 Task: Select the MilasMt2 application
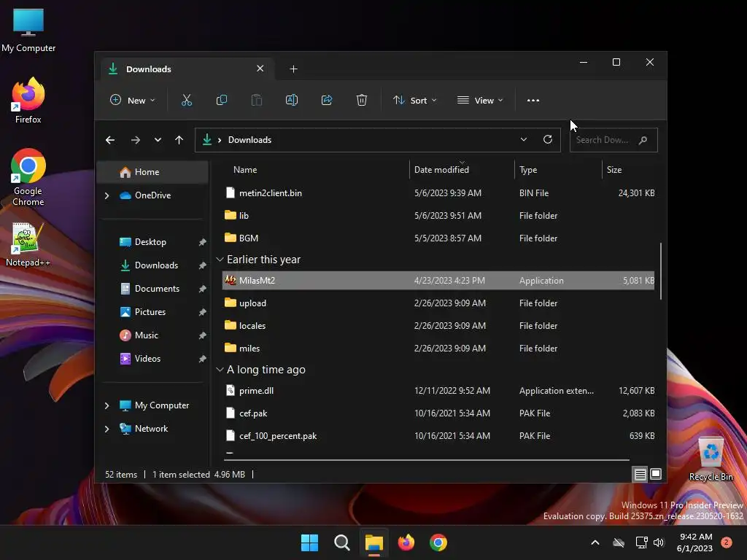438,281
